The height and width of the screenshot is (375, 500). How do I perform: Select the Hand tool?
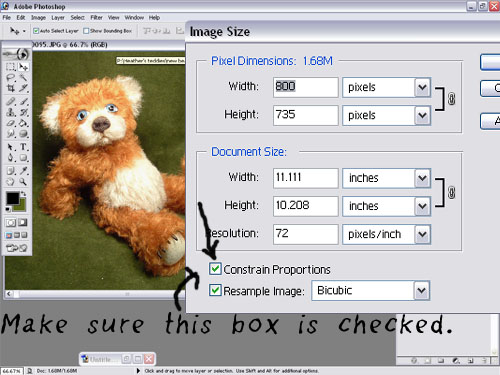click(11, 182)
